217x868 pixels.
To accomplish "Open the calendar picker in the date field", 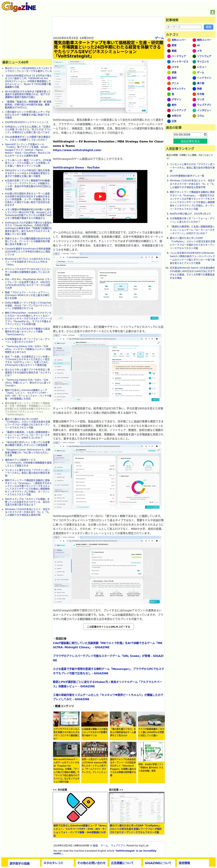I will click(205, 134).
